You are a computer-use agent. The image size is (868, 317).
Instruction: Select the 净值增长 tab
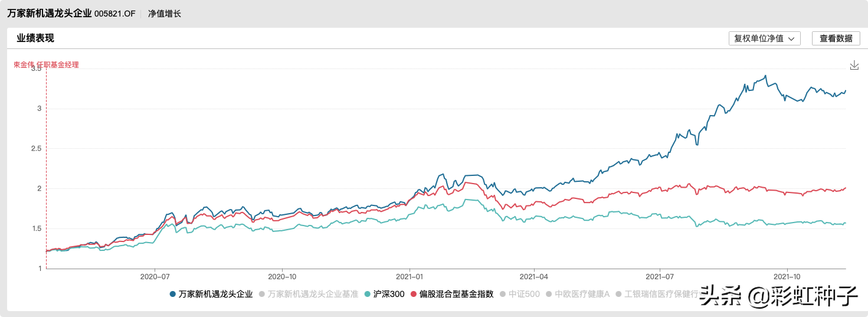(x=164, y=14)
